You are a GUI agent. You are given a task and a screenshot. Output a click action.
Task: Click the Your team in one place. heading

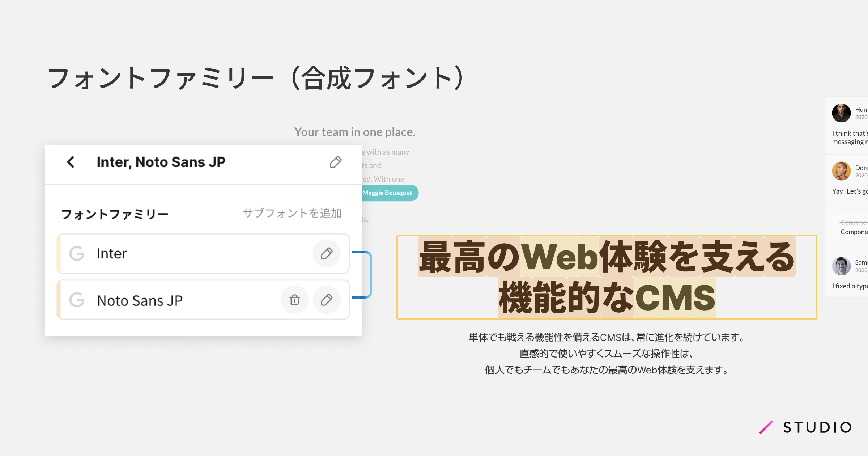click(x=355, y=132)
